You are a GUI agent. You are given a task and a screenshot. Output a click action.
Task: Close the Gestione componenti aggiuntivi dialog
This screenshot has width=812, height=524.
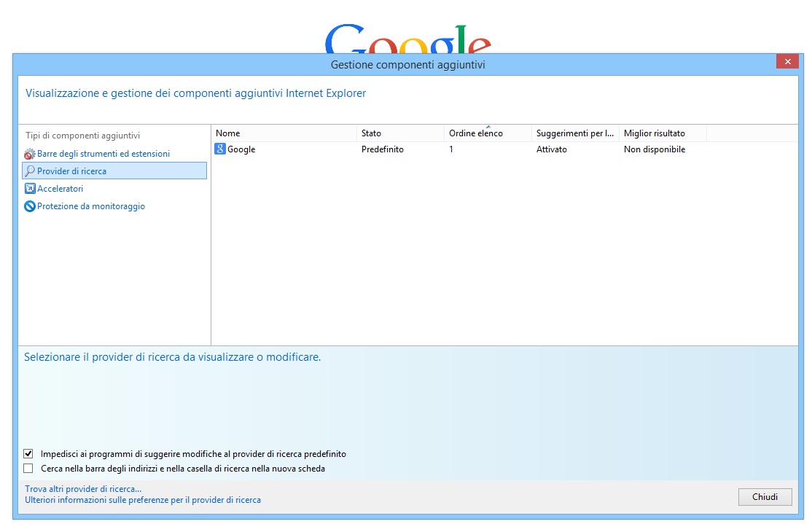[x=787, y=62]
